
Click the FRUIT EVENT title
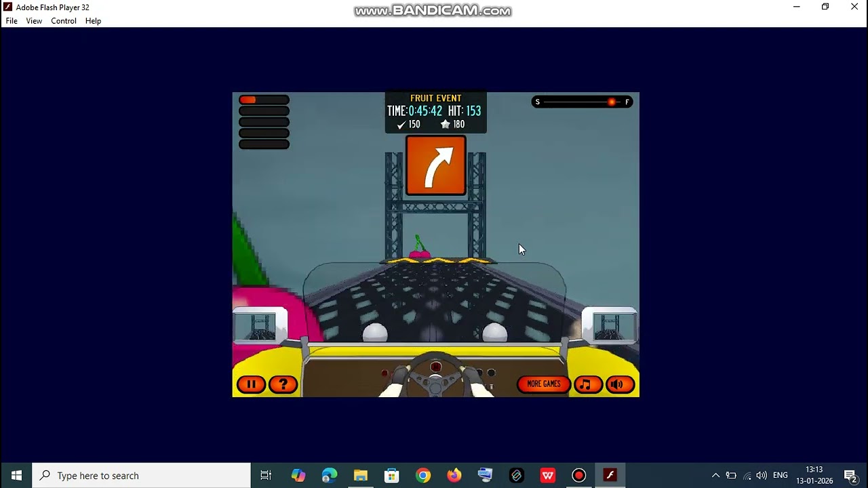click(x=436, y=98)
